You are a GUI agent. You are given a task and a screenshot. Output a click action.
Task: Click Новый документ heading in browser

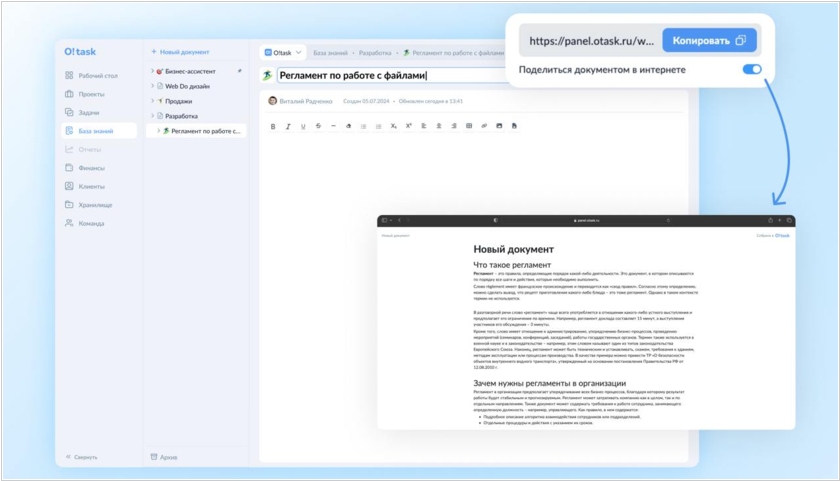coord(513,249)
